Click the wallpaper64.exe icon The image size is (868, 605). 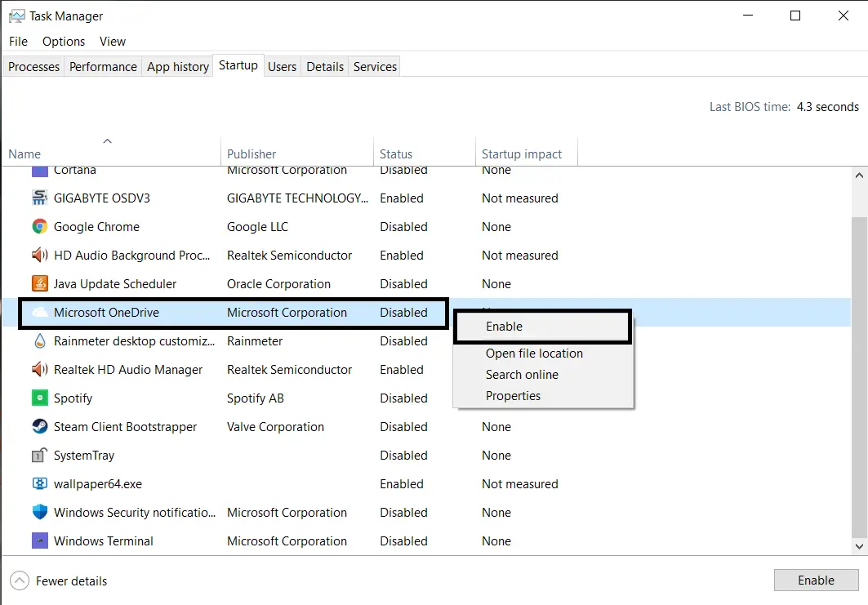coord(39,484)
